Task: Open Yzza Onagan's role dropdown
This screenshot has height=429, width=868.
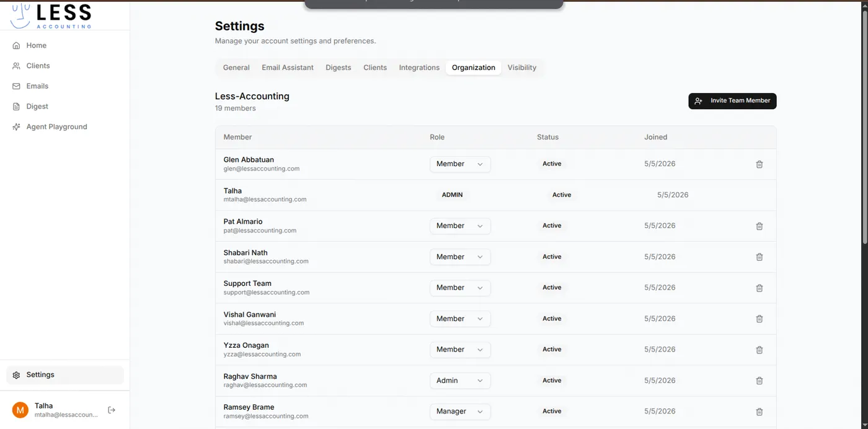Action: (x=460, y=350)
